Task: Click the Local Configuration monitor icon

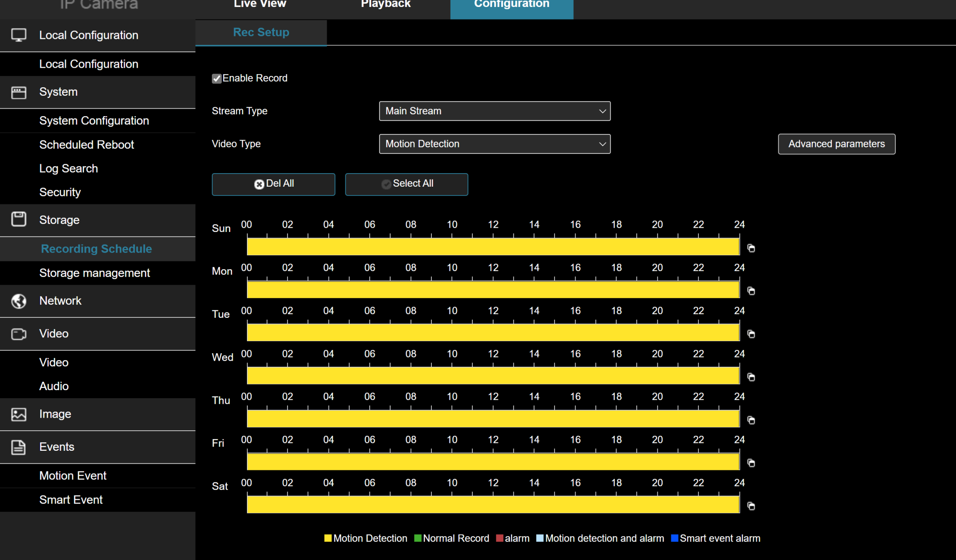Action: coord(19,35)
